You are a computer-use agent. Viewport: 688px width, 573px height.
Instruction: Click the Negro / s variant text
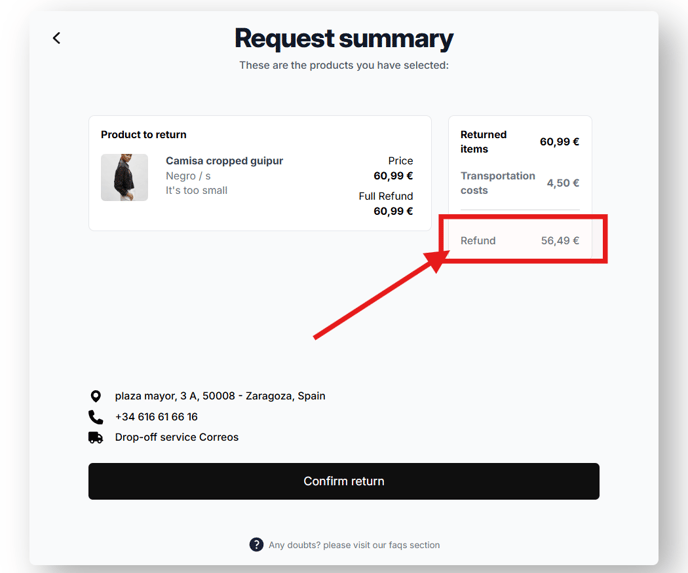point(188,176)
